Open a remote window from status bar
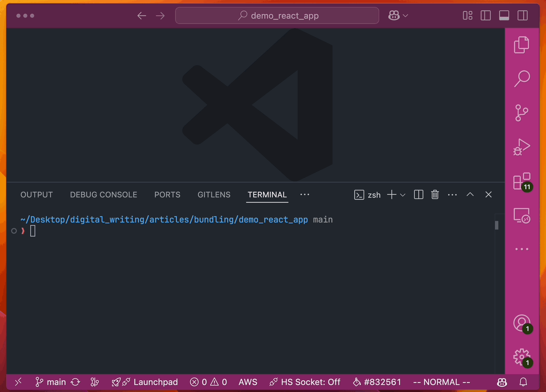Image resolution: width=546 pixels, height=392 pixels. 18,382
